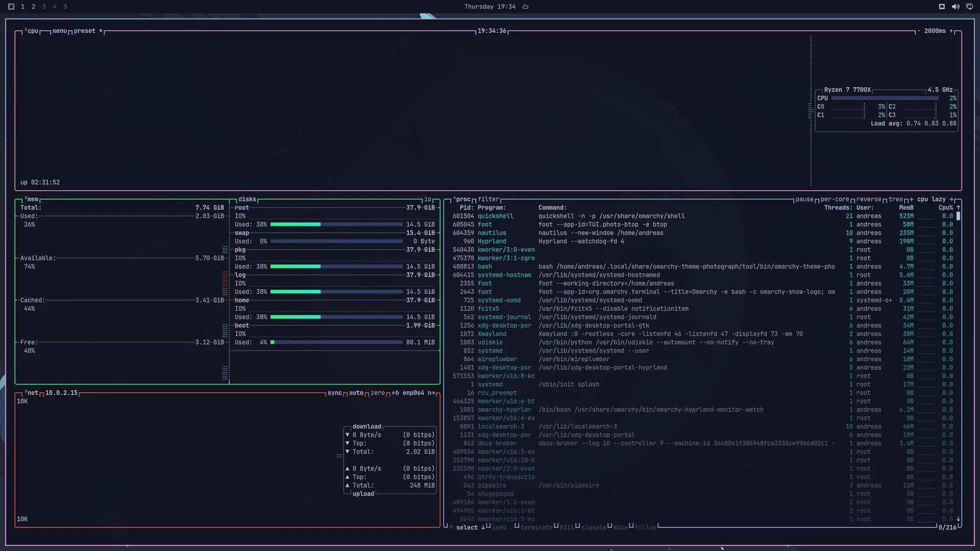
Task: Switch to next network interface after enp0s4
Action: click(x=431, y=393)
